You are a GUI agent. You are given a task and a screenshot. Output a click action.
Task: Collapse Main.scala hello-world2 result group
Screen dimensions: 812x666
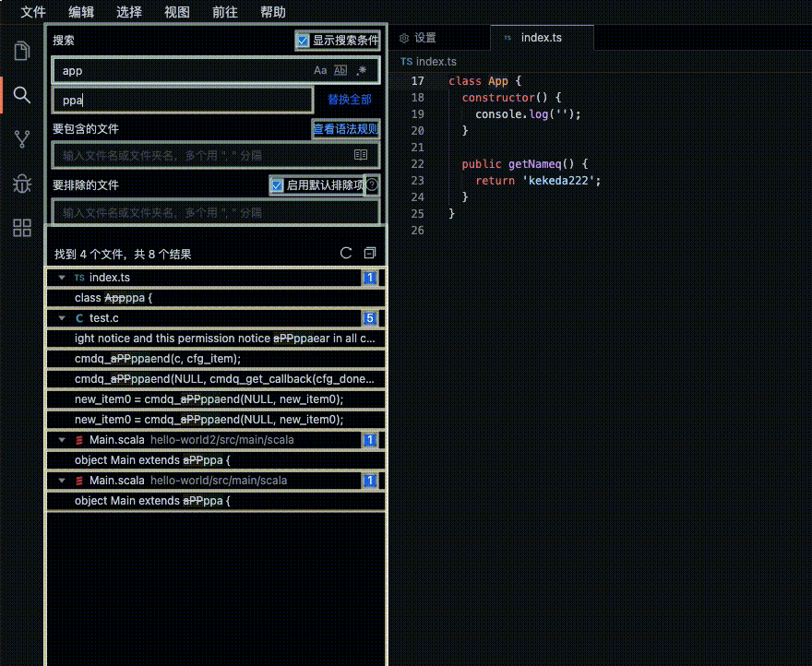point(62,440)
